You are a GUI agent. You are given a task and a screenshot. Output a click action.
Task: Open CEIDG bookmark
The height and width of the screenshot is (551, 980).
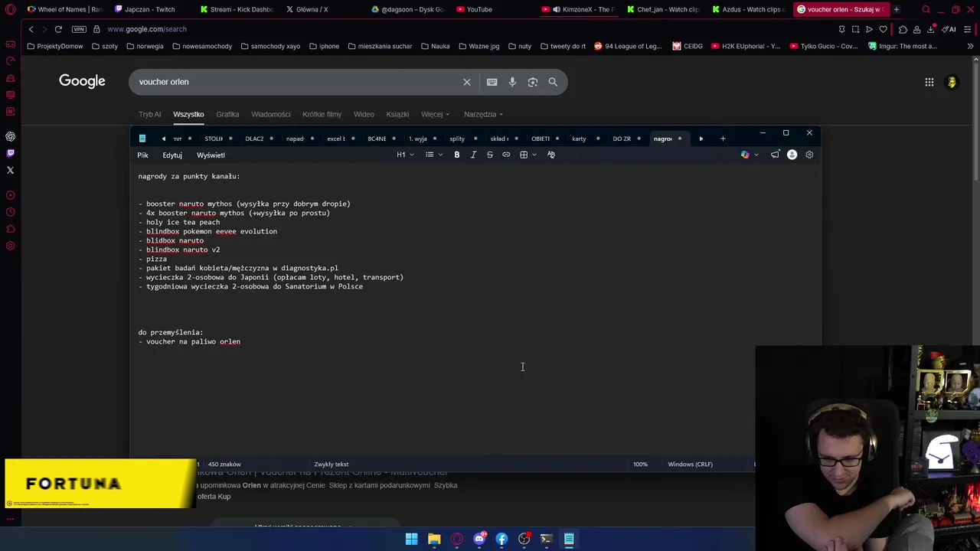tap(688, 46)
